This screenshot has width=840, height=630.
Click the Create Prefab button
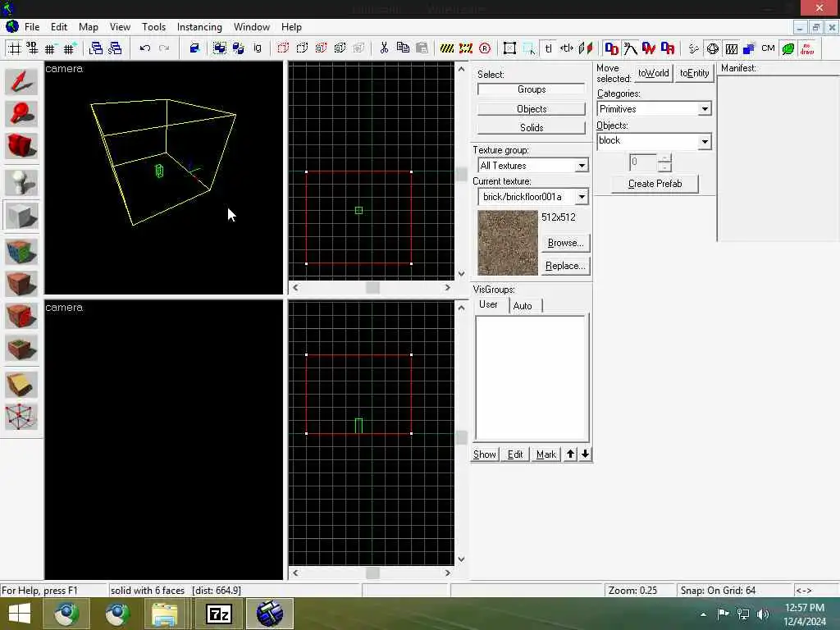point(655,184)
